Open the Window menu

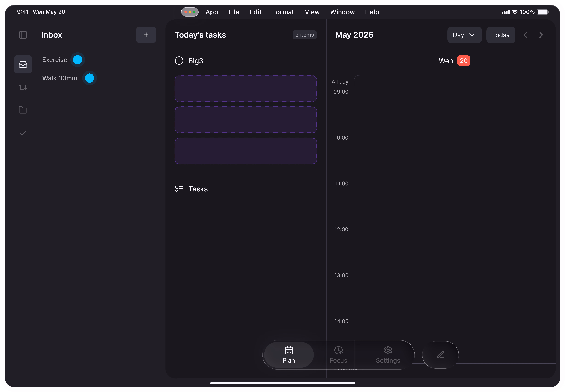(342, 12)
